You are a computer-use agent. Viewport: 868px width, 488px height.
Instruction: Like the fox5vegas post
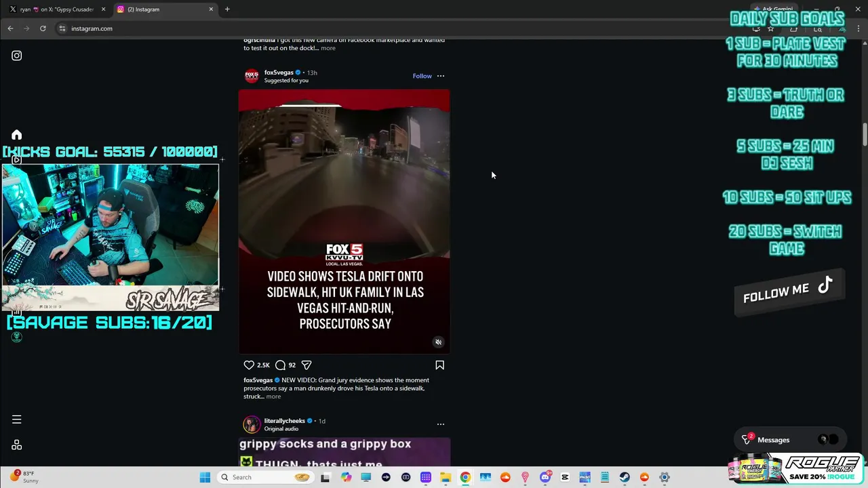(x=249, y=365)
